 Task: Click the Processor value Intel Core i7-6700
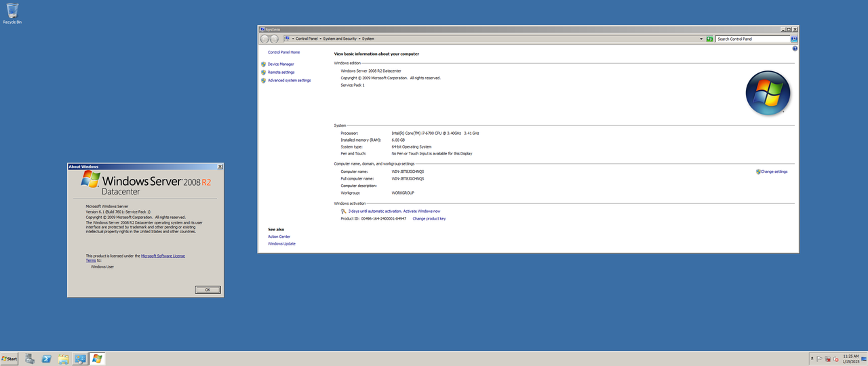pos(435,133)
